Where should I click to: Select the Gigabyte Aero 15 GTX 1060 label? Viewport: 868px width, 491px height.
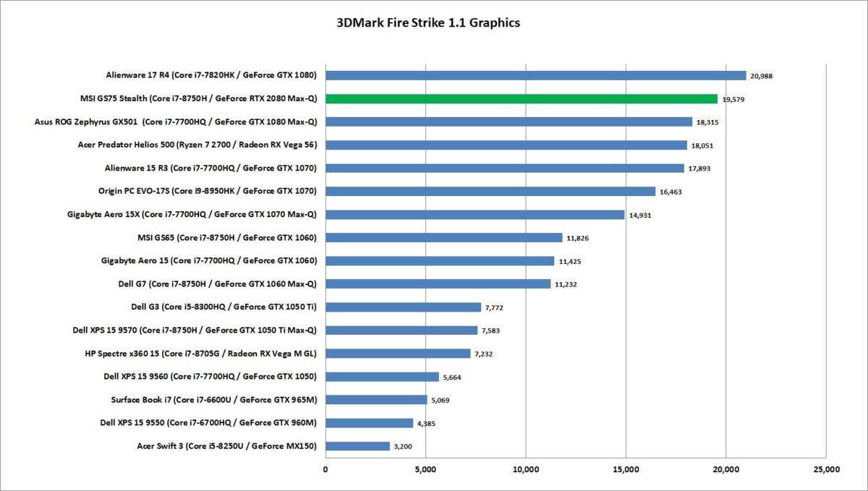coord(210,260)
